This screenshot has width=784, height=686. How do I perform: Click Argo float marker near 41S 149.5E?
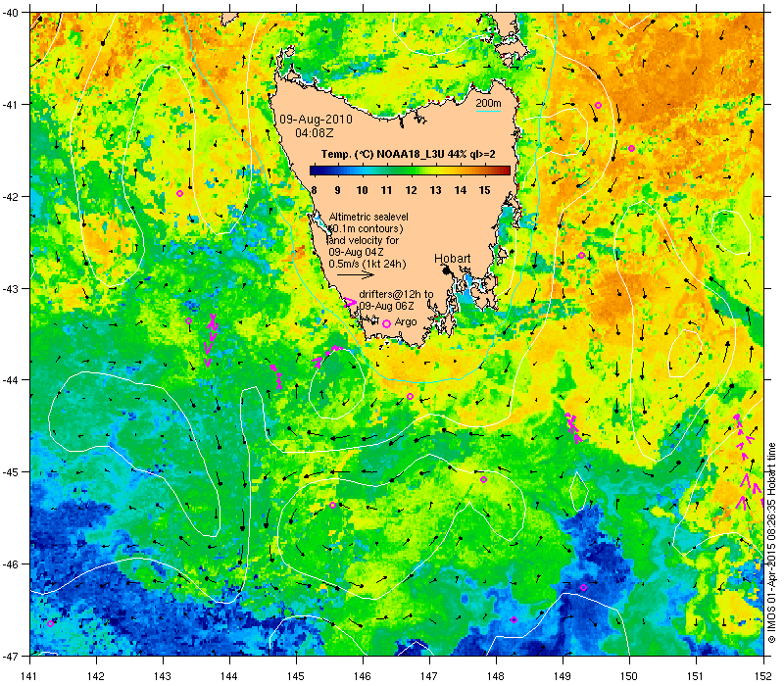click(x=598, y=106)
